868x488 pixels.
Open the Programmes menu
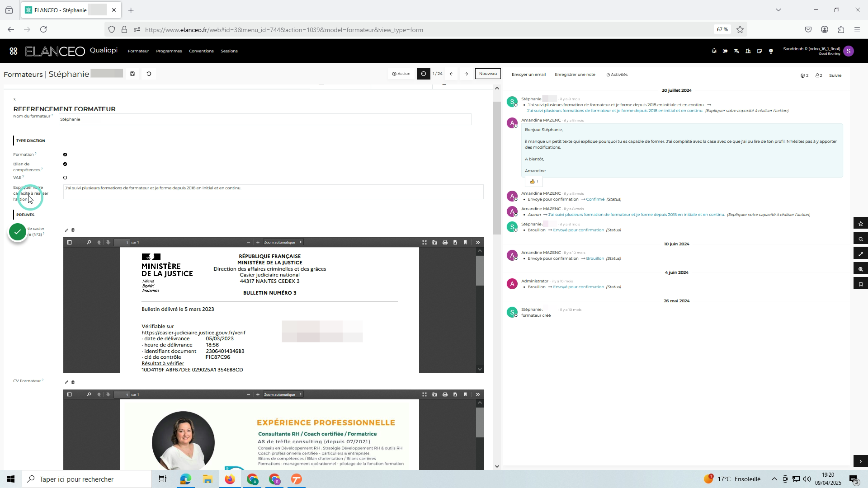click(x=169, y=51)
